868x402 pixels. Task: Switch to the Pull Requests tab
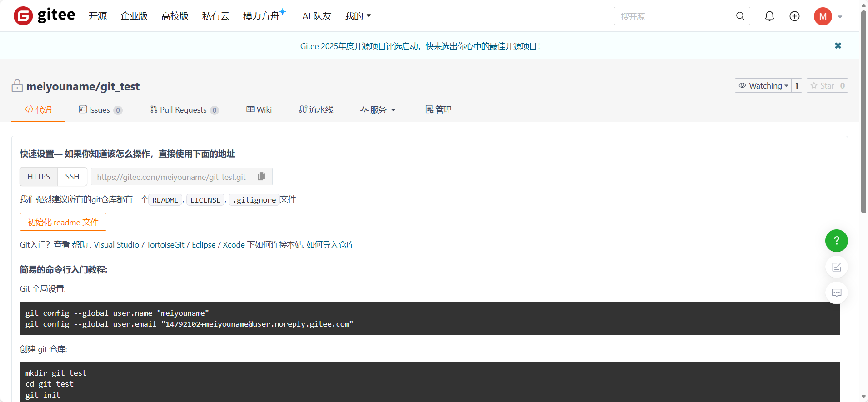click(x=185, y=109)
